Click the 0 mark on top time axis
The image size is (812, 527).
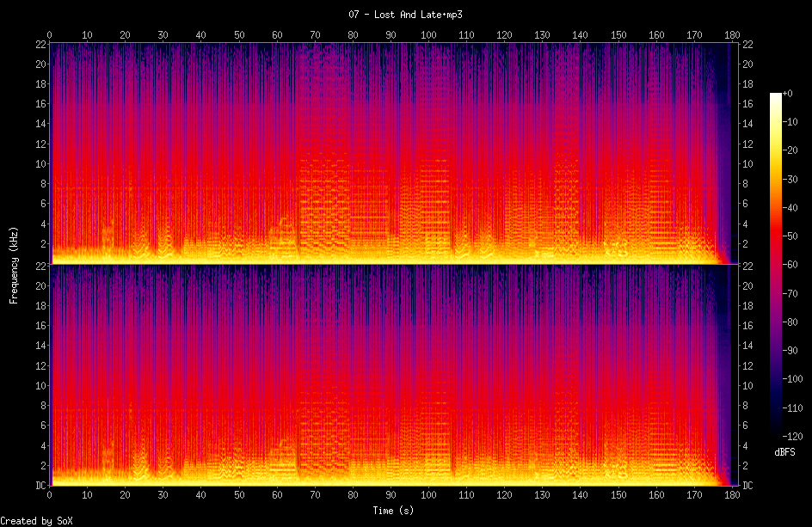click(x=50, y=34)
